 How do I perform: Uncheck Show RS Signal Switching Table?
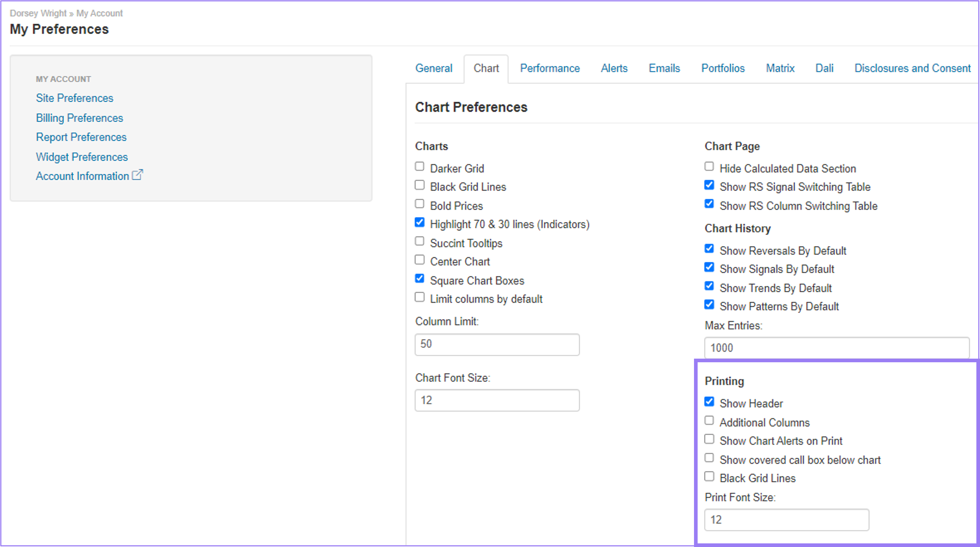pos(709,185)
